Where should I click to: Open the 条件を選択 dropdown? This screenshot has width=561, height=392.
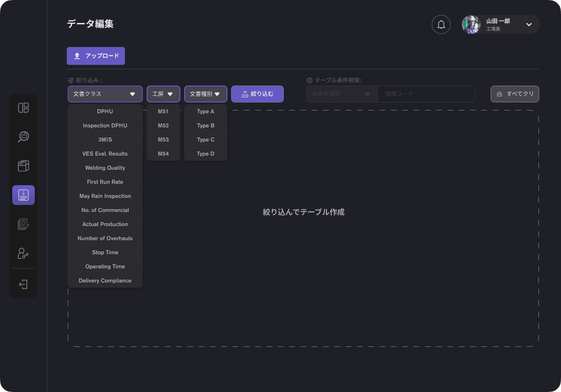[342, 94]
